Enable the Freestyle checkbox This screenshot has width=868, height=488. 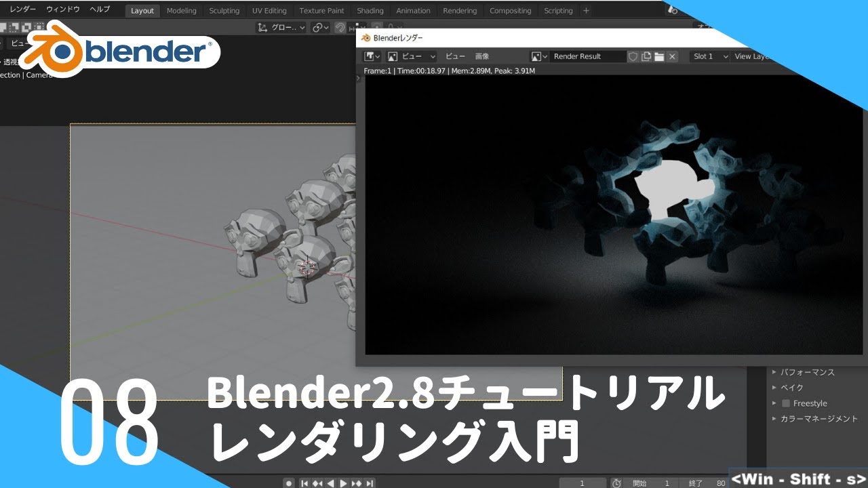(787, 403)
